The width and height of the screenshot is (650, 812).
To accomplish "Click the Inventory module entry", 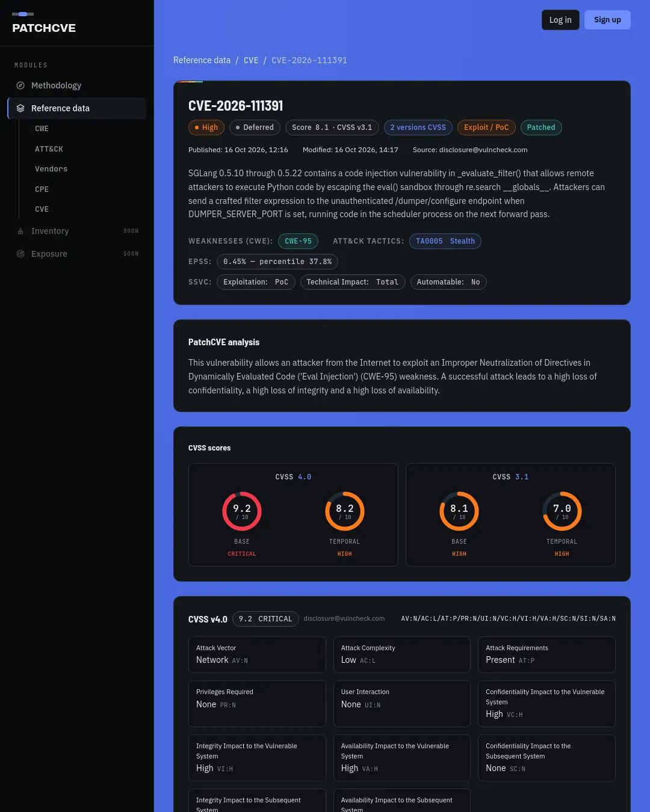I will pyautogui.click(x=77, y=231).
